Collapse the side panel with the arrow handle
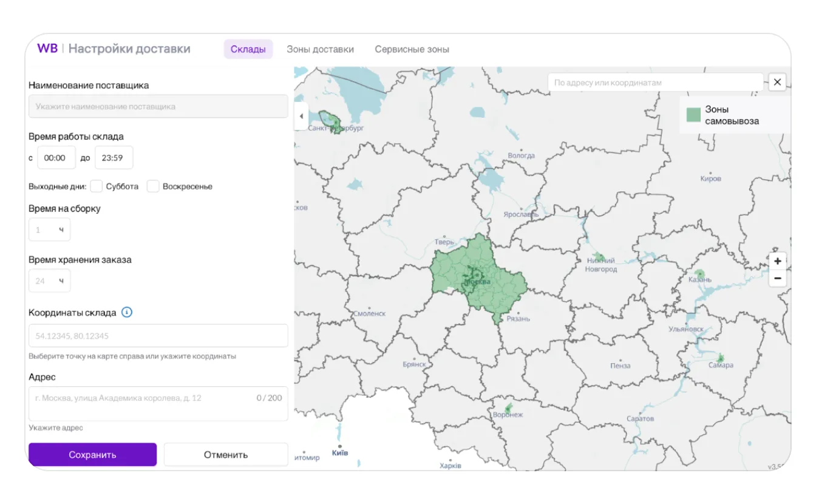Image resolution: width=816 pixels, height=504 pixels. (x=301, y=116)
